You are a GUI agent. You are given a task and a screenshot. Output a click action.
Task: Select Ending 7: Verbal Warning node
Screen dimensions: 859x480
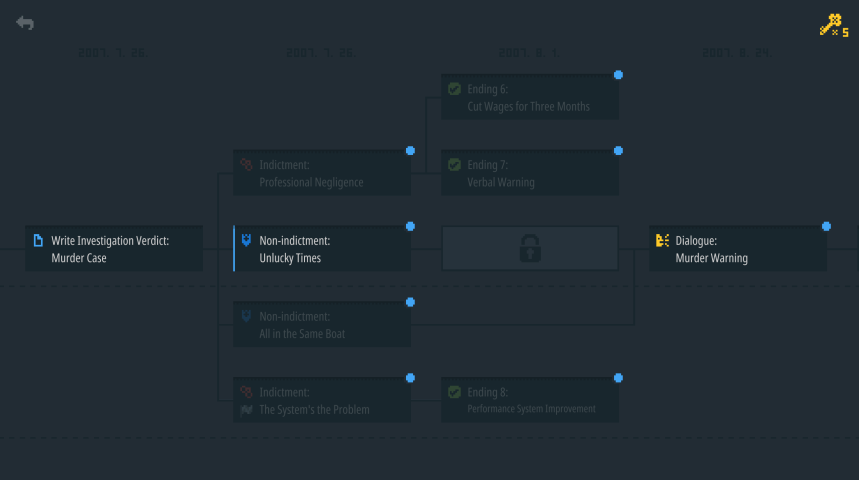tap(530, 173)
